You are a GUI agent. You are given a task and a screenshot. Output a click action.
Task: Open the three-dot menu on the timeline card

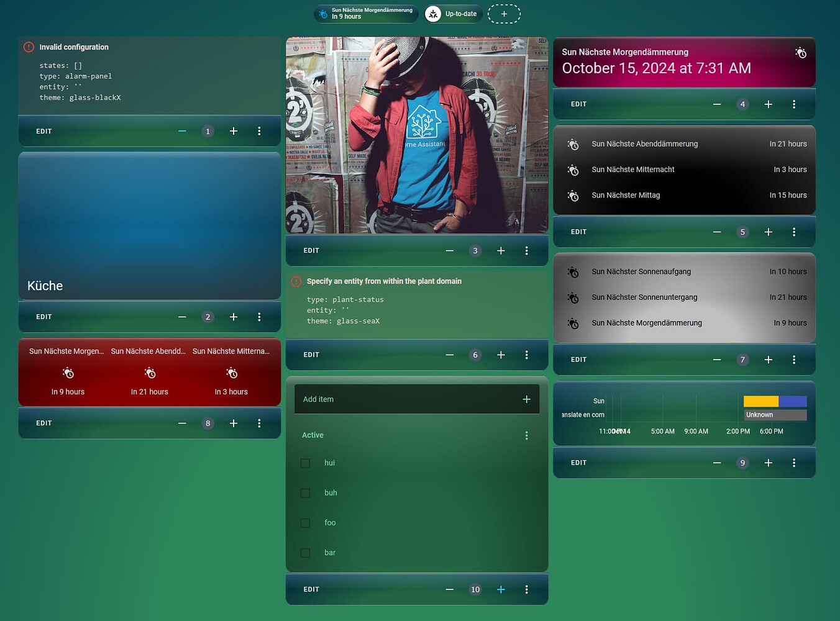coord(794,463)
